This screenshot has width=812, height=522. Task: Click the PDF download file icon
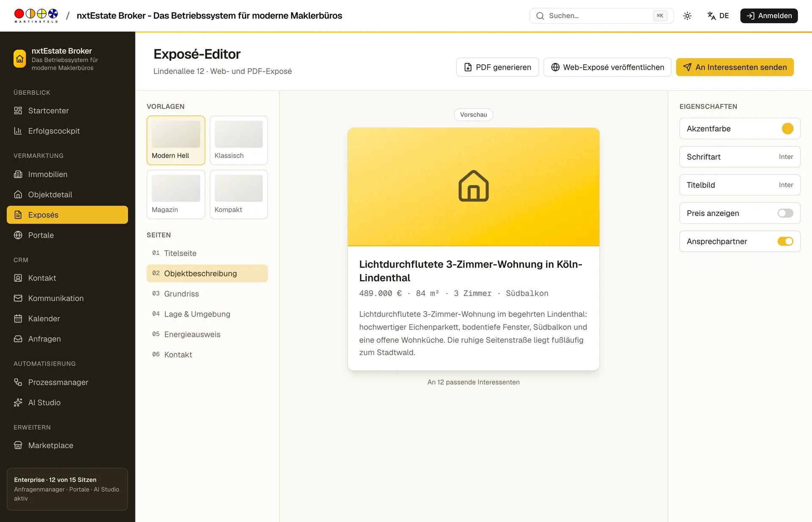point(468,67)
